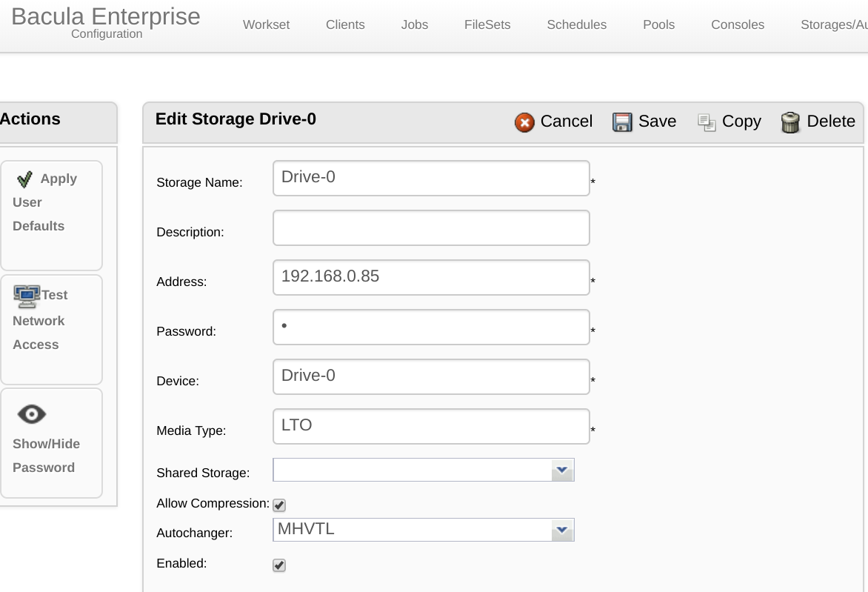868x592 pixels.
Task: Uncheck the Enabled checkbox
Action: pos(279,565)
